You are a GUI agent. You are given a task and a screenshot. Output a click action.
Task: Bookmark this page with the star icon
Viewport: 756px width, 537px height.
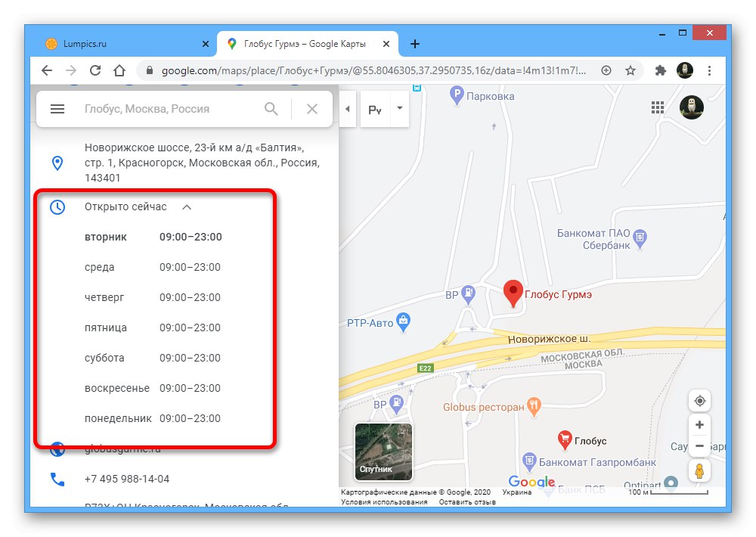[x=631, y=71]
